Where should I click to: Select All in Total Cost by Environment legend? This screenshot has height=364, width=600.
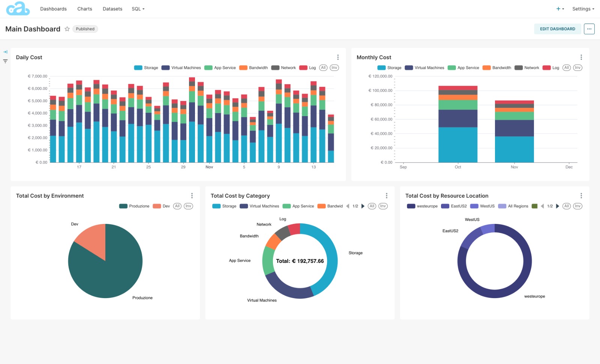pyautogui.click(x=177, y=206)
